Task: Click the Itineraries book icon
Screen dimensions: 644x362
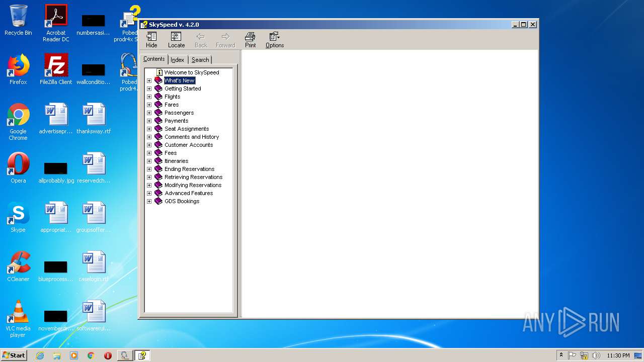Action: tap(158, 161)
